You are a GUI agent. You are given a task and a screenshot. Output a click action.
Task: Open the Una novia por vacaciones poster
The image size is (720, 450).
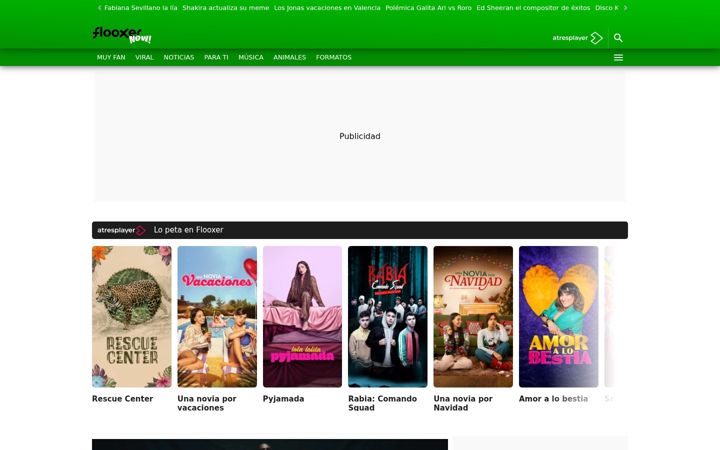pyautogui.click(x=217, y=316)
